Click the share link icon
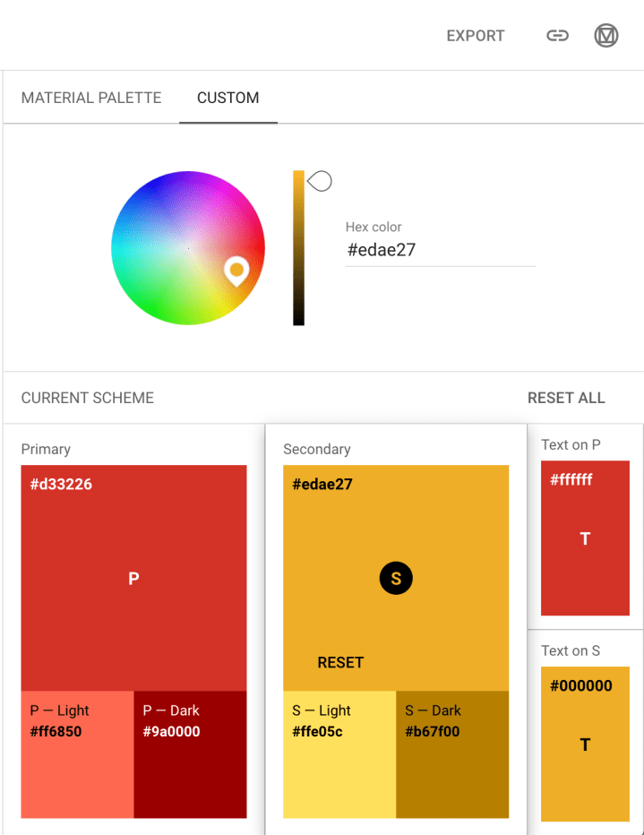This screenshot has height=835, width=644. pos(558,36)
